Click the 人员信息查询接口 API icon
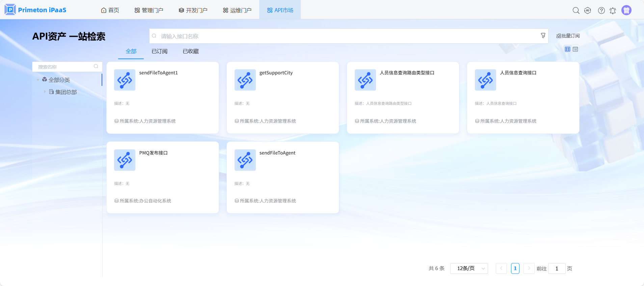644x286 pixels. [485, 80]
